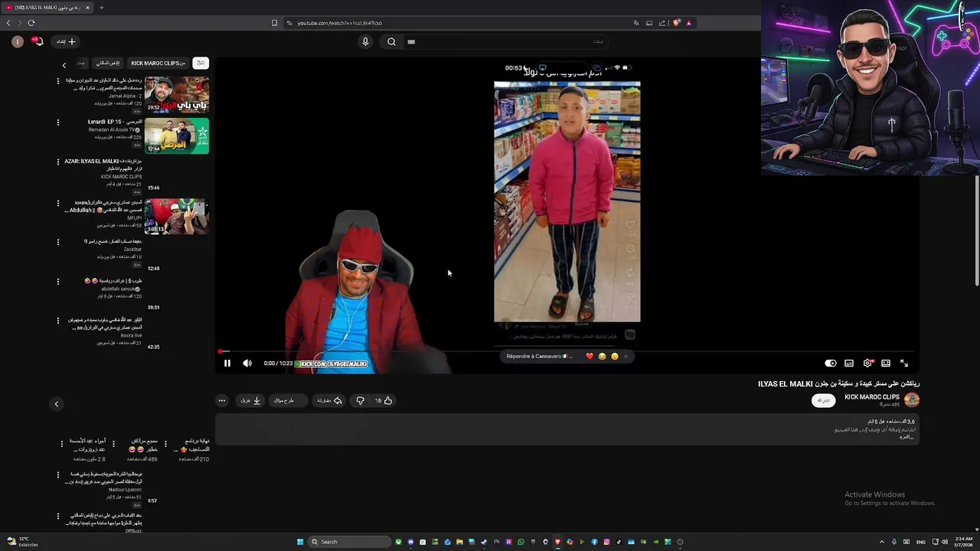Open the taskbar clock showing 2:14 AM
The width and height of the screenshot is (980, 551).
(x=963, y=542)
